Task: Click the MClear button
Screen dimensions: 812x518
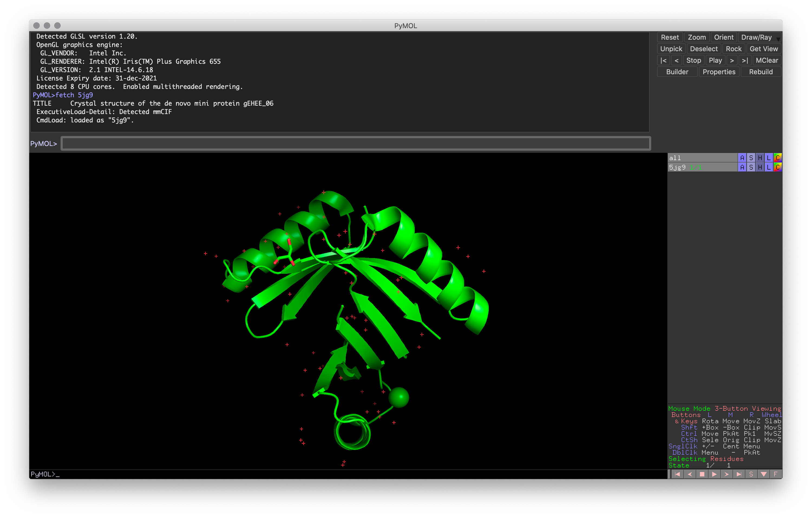Action: point(767,60)
